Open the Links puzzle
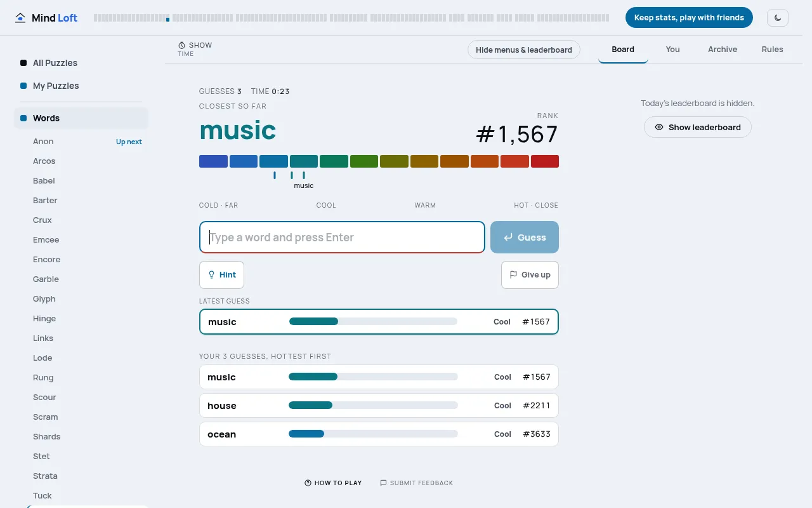This screenshot has height=508, width=812. coord(88,338)
